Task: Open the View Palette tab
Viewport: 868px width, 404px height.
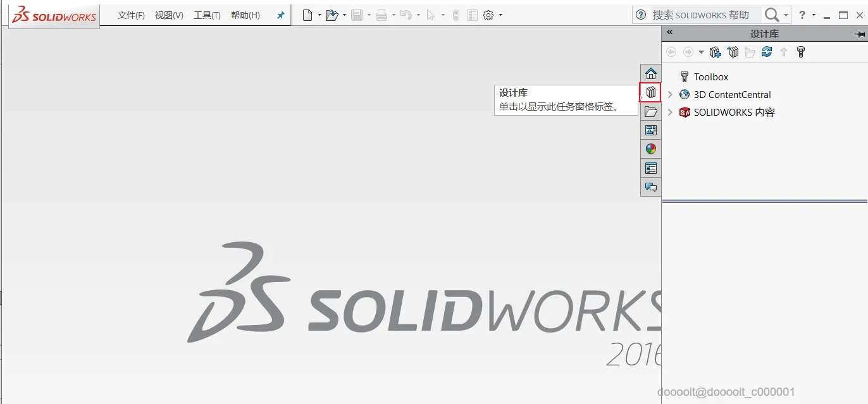Action: coord(651,130)
